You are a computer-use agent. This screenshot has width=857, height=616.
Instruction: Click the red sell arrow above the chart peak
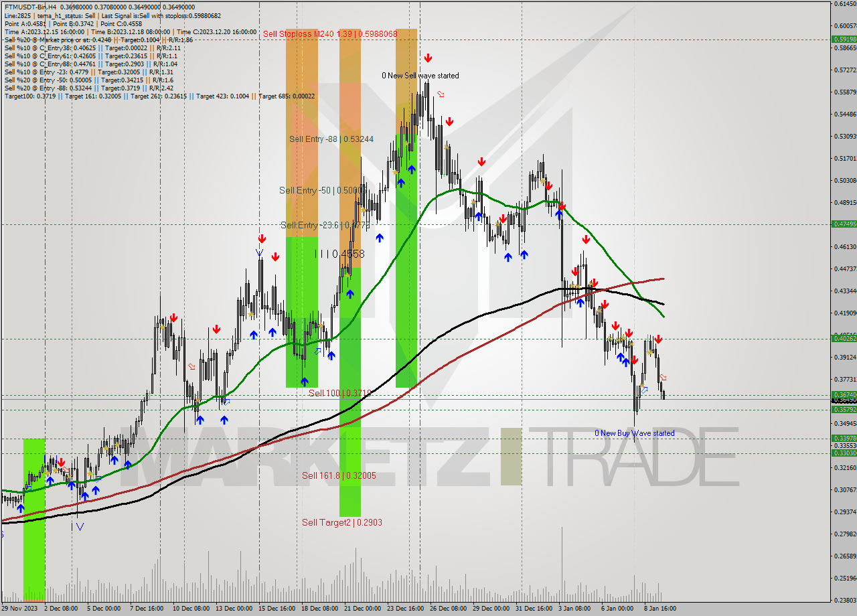pos(428,58)
